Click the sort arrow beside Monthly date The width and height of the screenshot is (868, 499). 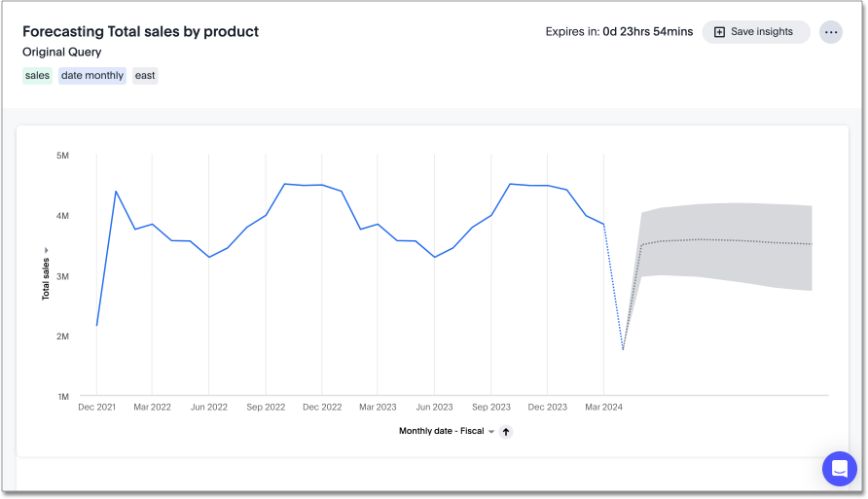[x=506, y=432]
